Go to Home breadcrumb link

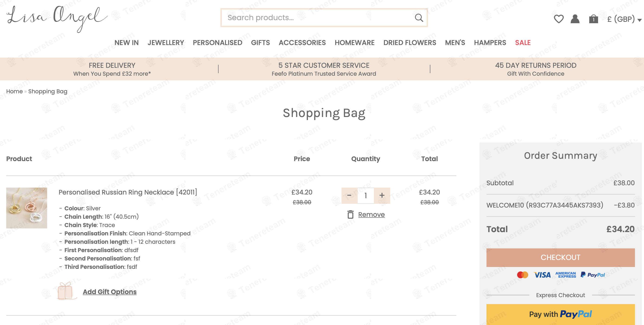click(x=15, y=91)
